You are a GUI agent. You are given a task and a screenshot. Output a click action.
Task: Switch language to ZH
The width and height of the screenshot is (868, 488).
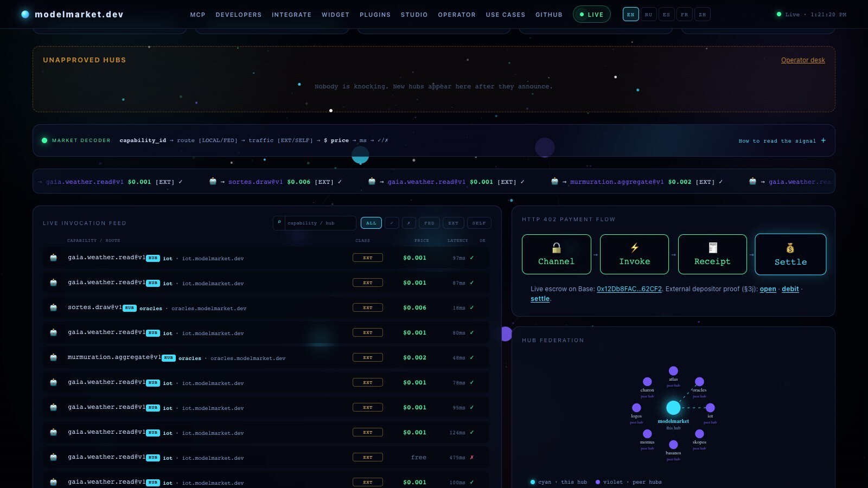[703, 15]
